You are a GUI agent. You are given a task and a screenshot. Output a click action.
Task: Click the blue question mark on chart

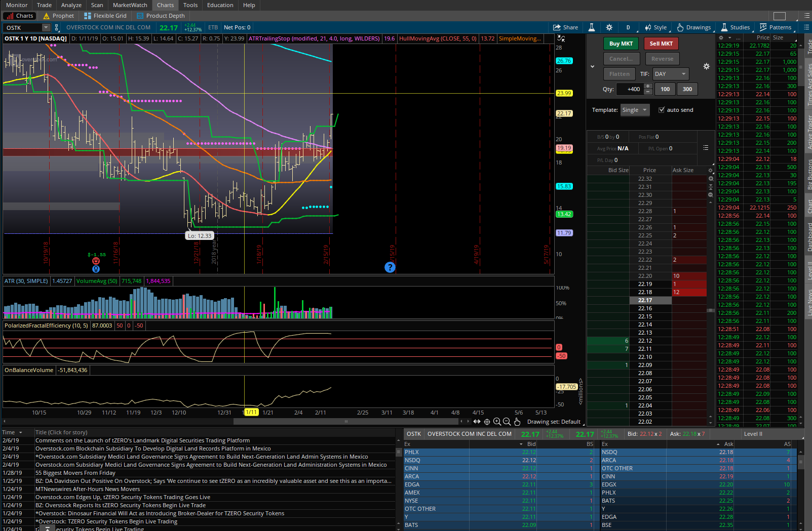[390, 267]
